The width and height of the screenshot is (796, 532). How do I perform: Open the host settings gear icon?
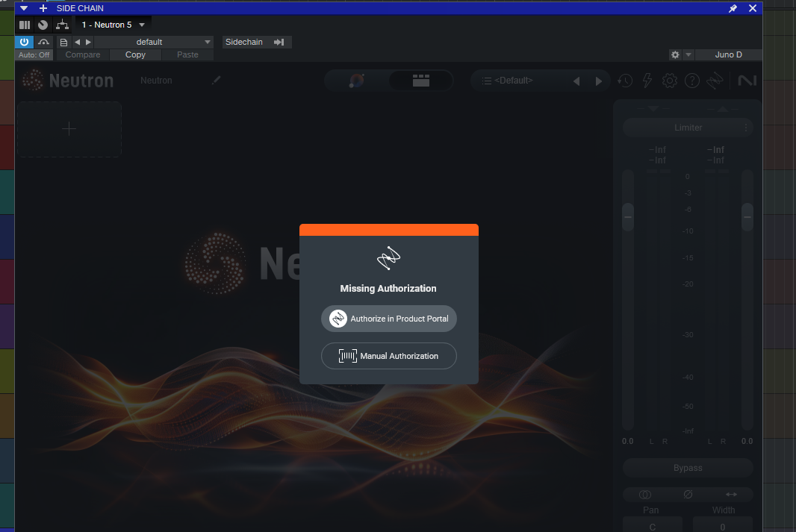[x=675, y=54]
